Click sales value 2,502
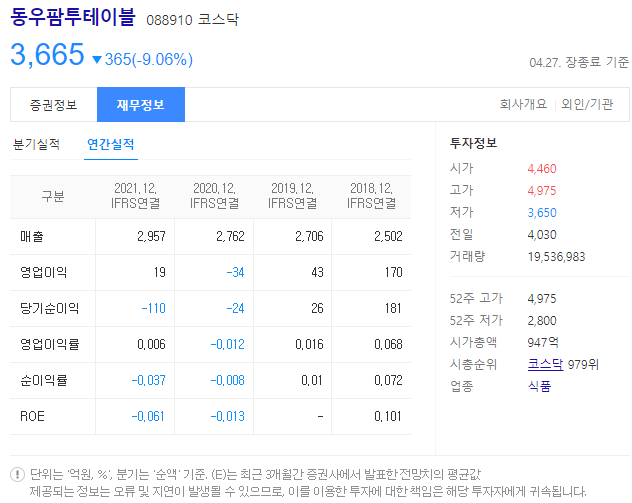 click(x=388, y=236)
